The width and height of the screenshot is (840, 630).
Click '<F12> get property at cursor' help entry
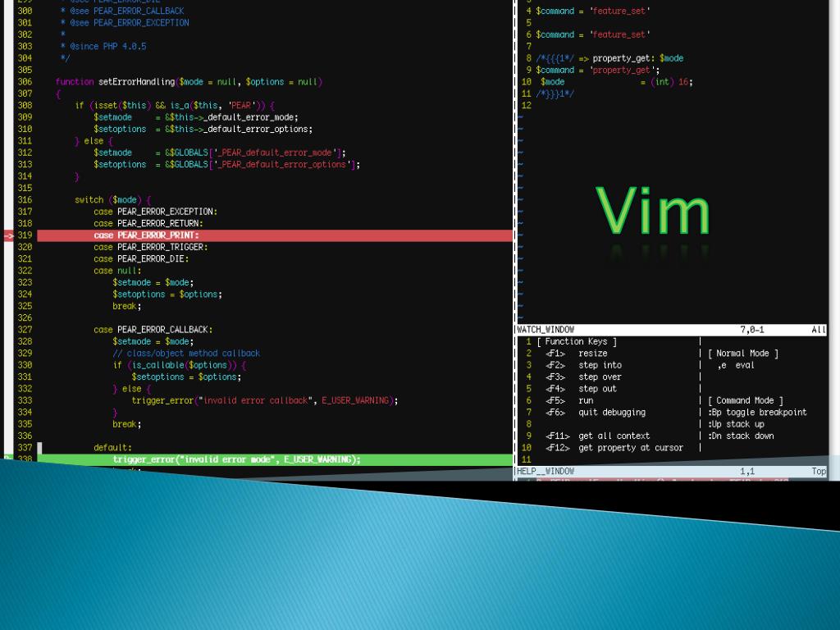614,447
